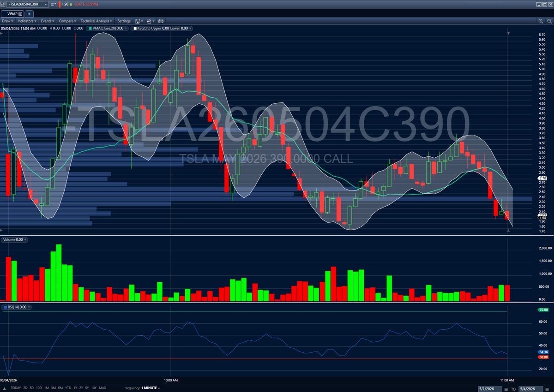
Task: Open the start date calendar picker
Action: point(506,388)
